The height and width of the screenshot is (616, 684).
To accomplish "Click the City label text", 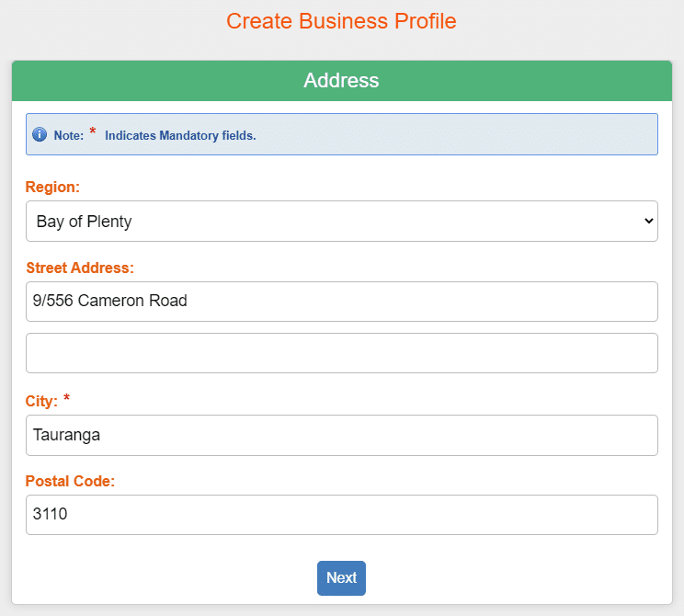I will coord(41,401).
